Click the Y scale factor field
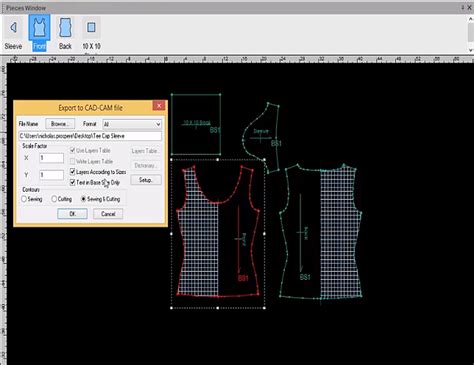This screenshot has height=365, width=474. pos(51,175)
